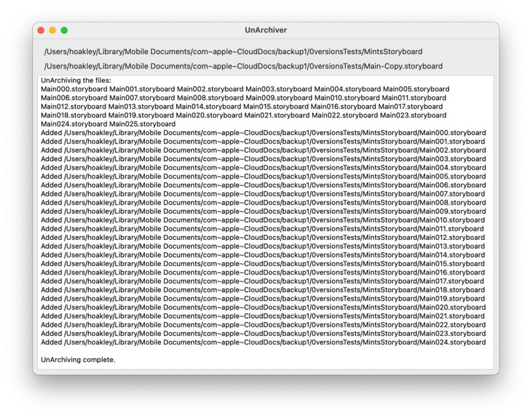Click Main005.storyboard in the top file list
Screen dimensions: 532x418
click(x=416, y=89)
